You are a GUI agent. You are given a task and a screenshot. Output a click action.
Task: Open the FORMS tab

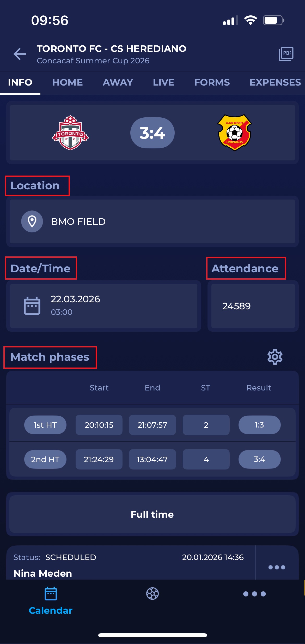coord(212,82)
